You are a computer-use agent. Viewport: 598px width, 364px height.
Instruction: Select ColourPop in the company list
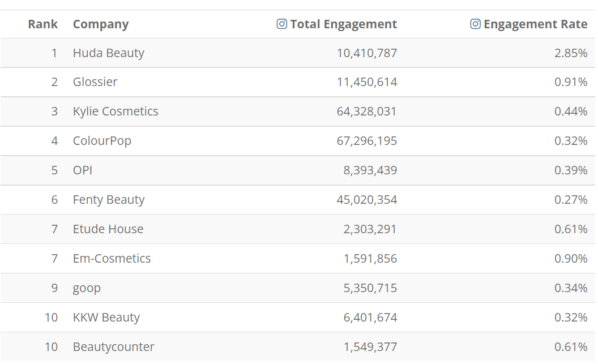[102, 141]
